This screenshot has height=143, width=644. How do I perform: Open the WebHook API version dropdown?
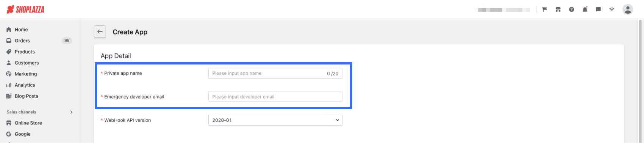[275, 120]
